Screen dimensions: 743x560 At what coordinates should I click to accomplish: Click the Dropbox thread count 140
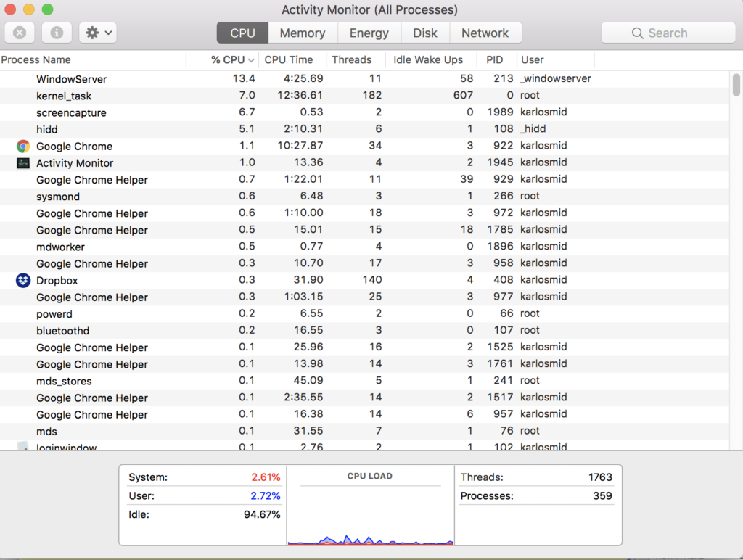372,280
